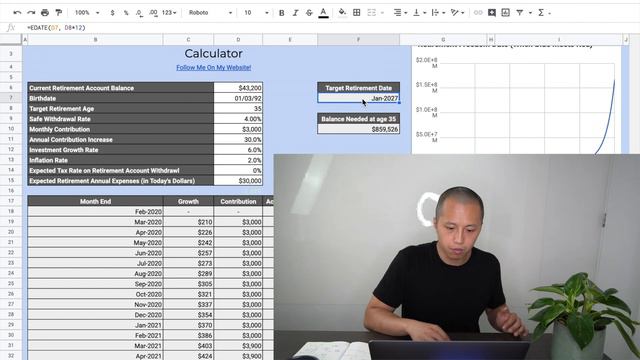Image resolution: width=640 pixels, height=360 pixels.
Task: Click the Month End column header cell
Action: point(96,201)
